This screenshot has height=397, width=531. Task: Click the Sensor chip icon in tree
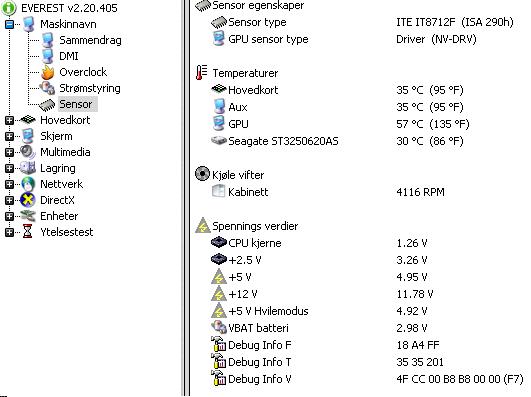[x=47, y=105]
